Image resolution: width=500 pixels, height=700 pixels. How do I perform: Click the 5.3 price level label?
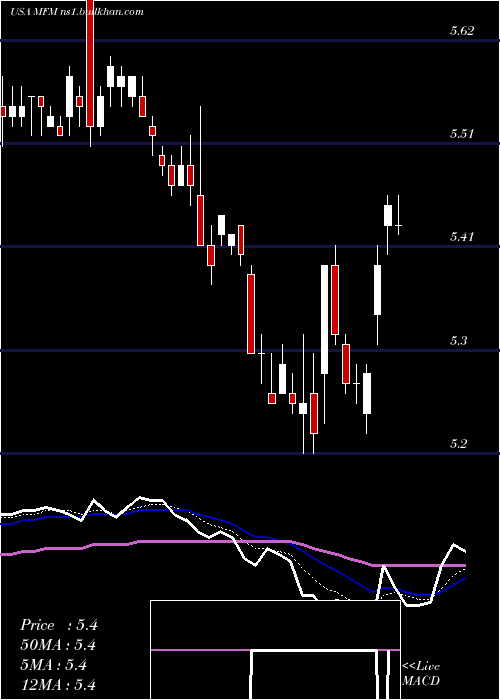(458, 341)
